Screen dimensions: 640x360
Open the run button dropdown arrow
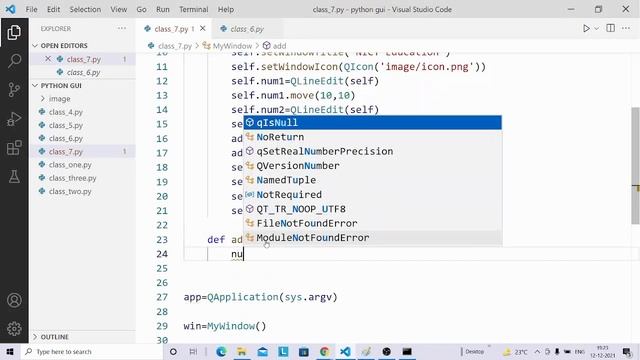click(x=596, y=29)
